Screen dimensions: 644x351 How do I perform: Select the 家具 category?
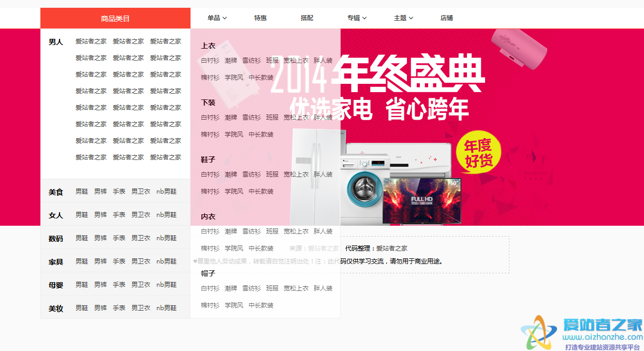(x=56, y=262)
